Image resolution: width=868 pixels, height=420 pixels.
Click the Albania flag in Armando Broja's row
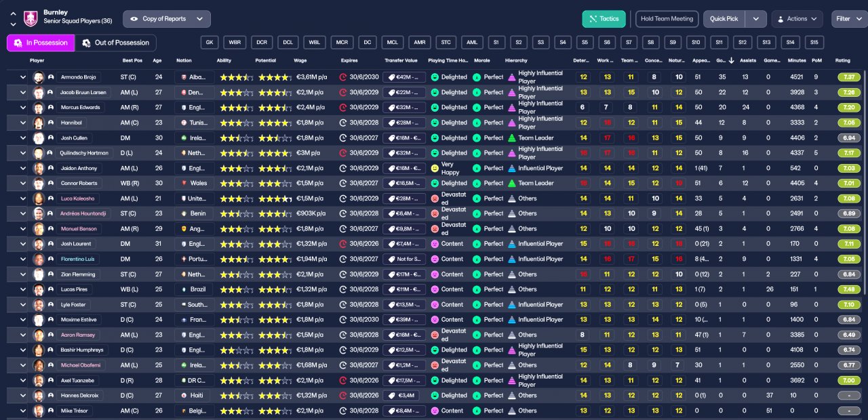184,77
